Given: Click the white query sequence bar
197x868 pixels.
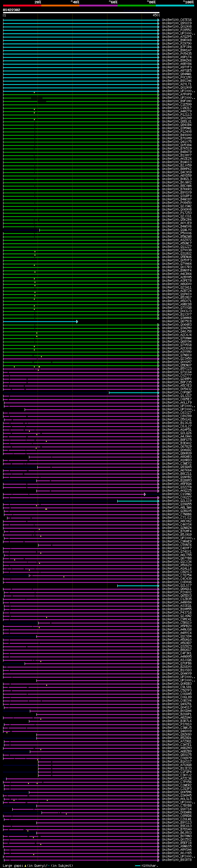Looking at the screenshot, I should pyautogui.click(x=81, y=13).
